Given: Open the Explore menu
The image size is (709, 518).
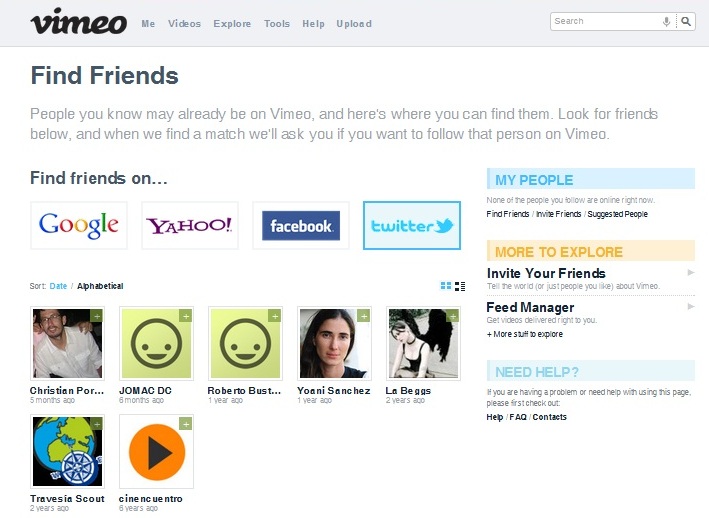Looking at the screenshot, I should coord(232,24).
